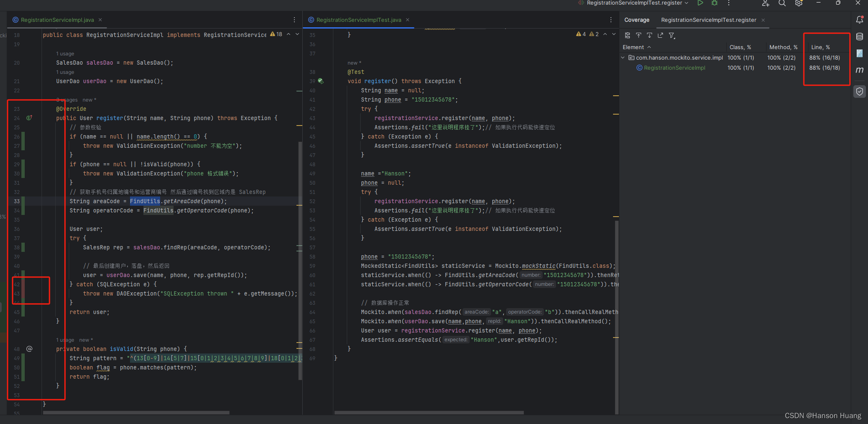Click the 88% (16/18) value for RegistrationServiceImpl

[824, 68]
